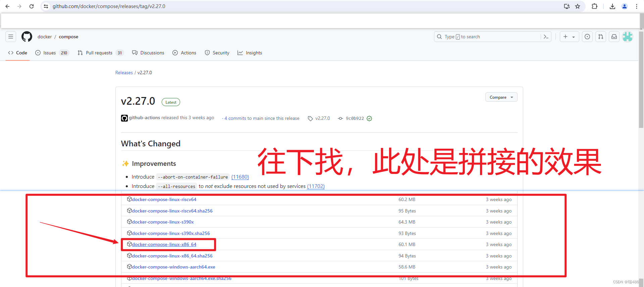The height and width of the screenshot is (287, 644).
Task: Open the browser three-dot menu
Action: pyautogui.click(x=637, y=6)
